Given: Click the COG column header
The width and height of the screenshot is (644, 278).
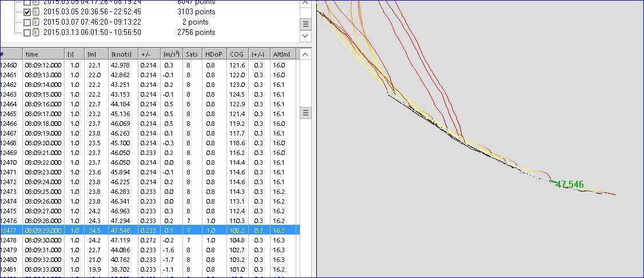Looking at the screenshot, I should coord(237,54).
